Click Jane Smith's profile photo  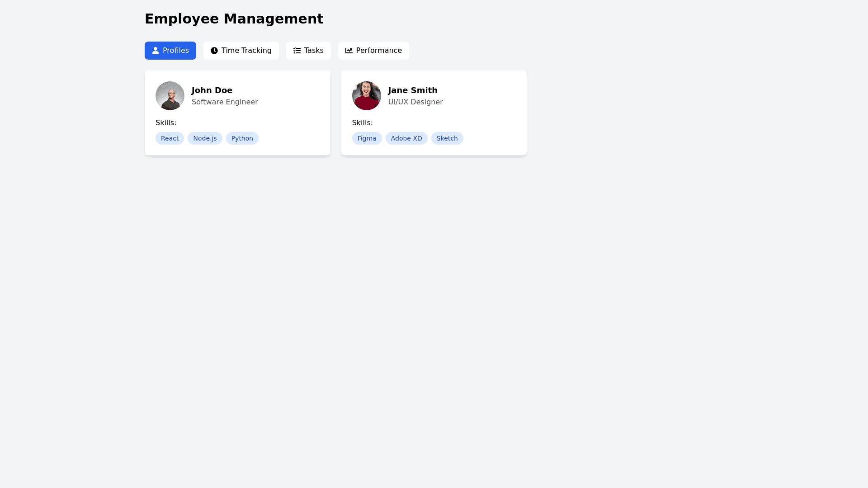point(367,96)
